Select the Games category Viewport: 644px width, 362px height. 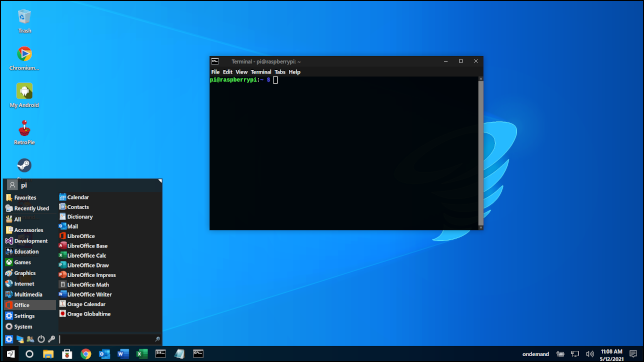[30, 262]
